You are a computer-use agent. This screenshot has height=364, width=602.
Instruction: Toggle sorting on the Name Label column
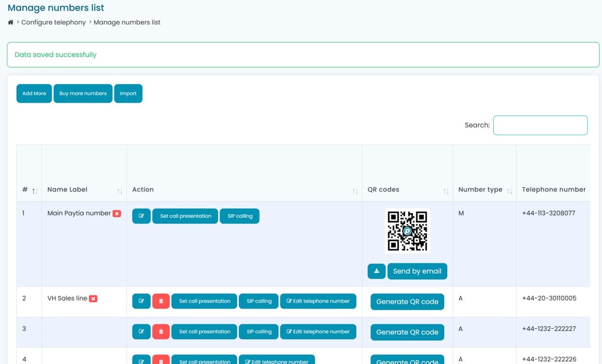coord(120,191)
